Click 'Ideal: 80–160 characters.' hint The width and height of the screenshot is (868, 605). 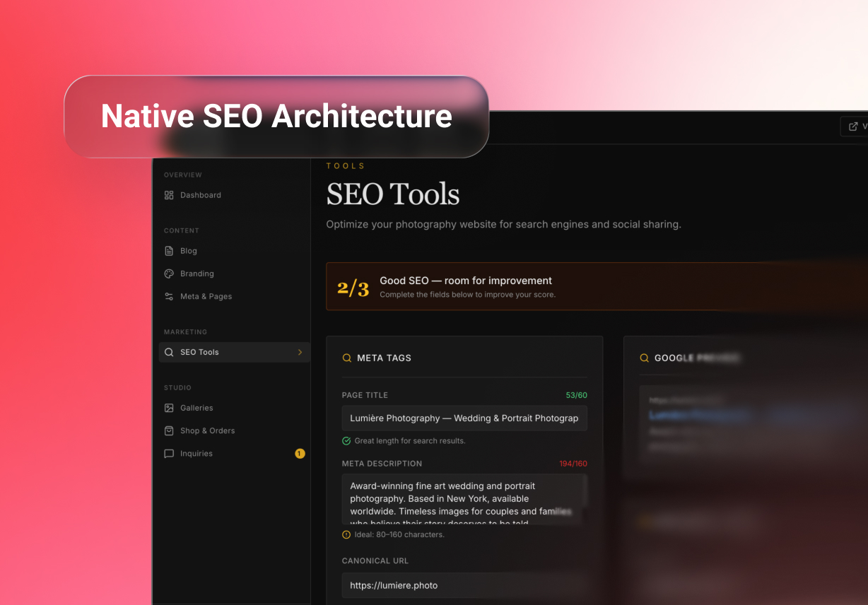coord(399,535)
